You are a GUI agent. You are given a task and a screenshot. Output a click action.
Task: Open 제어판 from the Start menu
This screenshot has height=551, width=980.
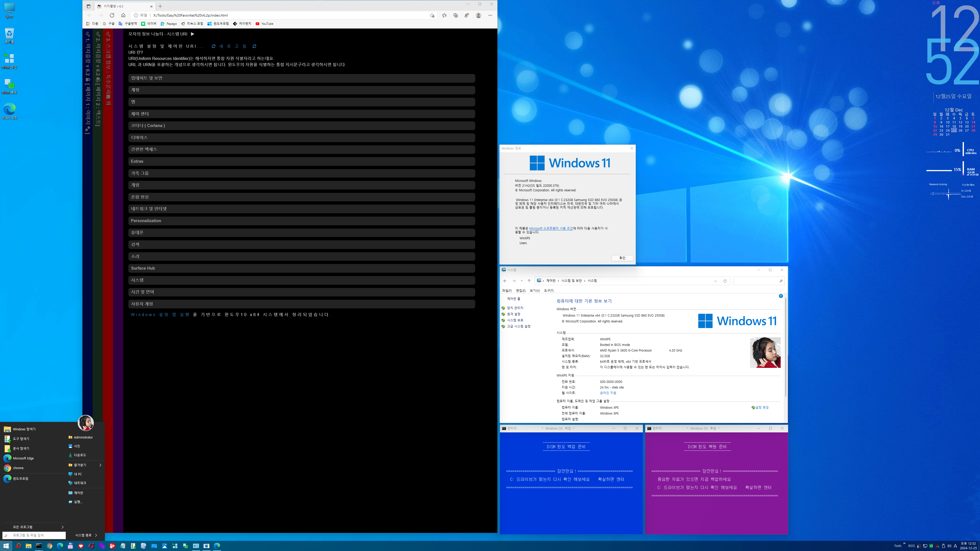tap(75, 493)
